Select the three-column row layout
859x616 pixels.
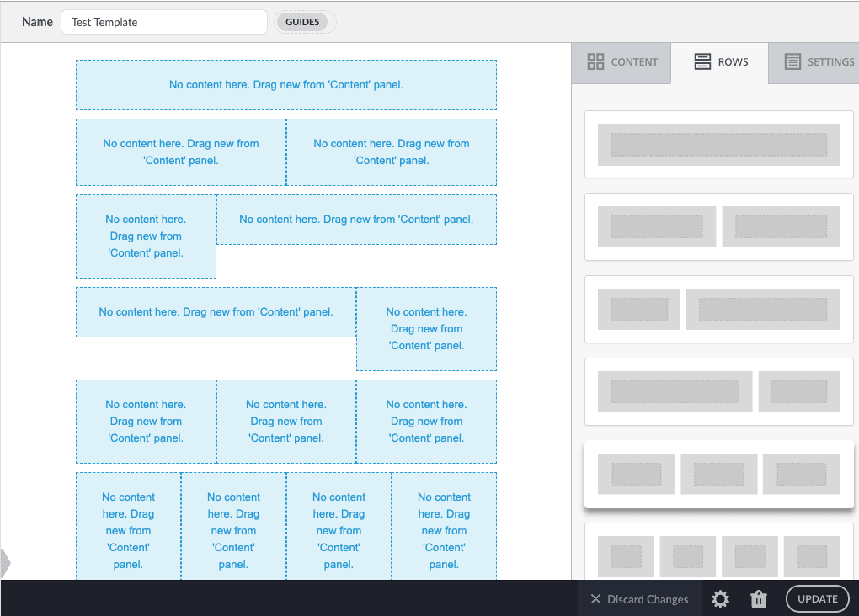[718, 473]
